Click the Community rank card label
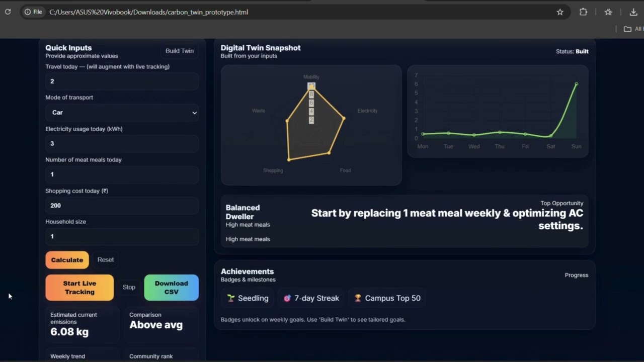 [x=151, y=356]
